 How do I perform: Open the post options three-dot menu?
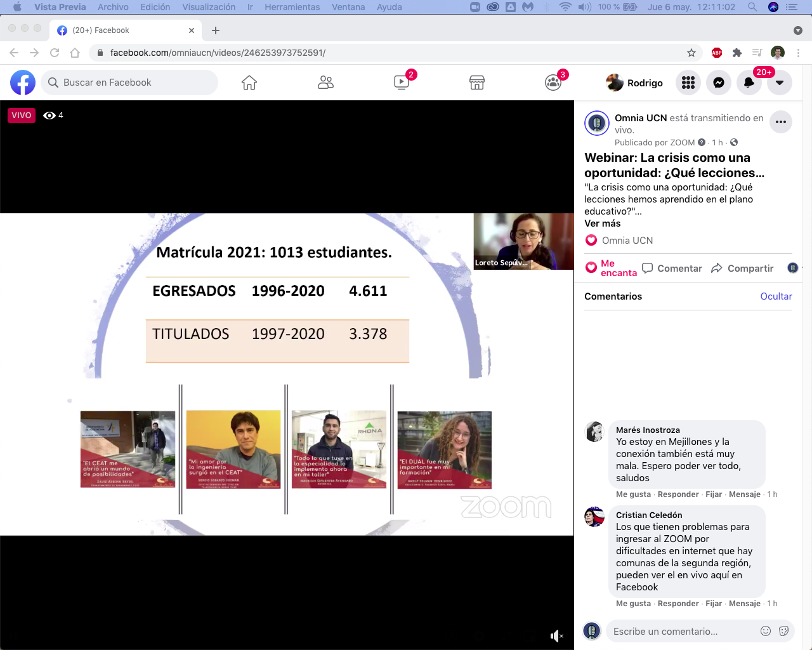pos(781,122)
